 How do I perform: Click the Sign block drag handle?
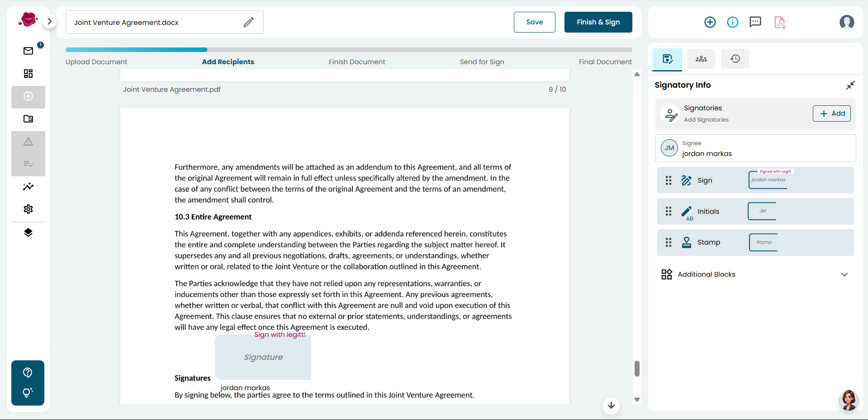(x=669, y=180)
